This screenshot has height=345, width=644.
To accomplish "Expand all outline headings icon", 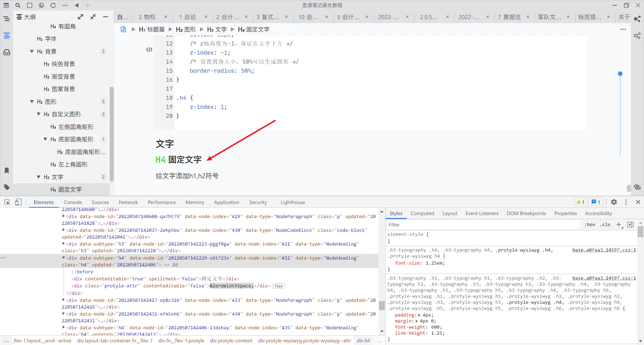I will 80,17.
